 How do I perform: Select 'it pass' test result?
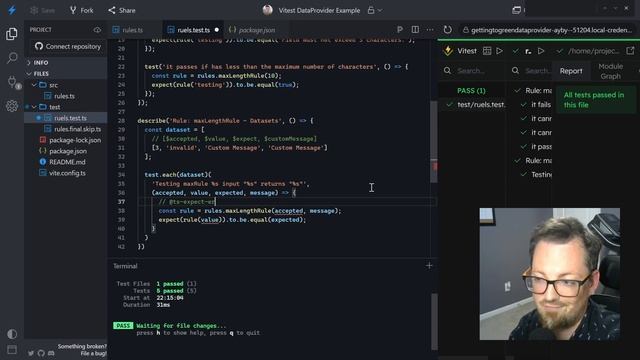[536, 147]
